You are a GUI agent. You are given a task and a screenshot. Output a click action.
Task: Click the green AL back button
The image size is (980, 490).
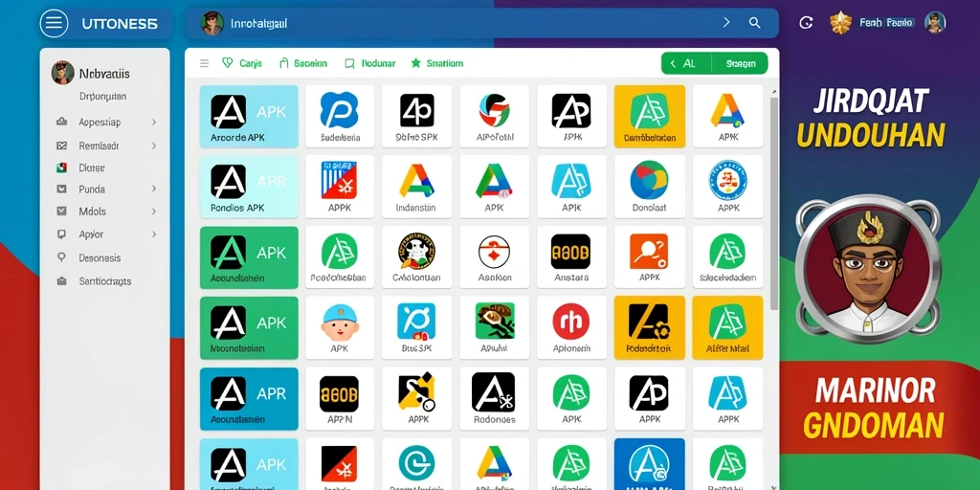(x=686, y=63)
